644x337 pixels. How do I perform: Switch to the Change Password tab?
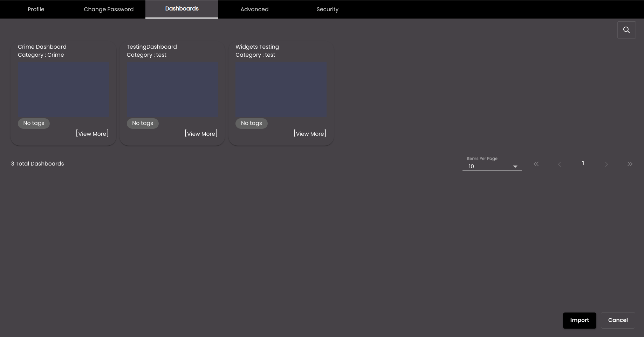[x=109, y=9]
